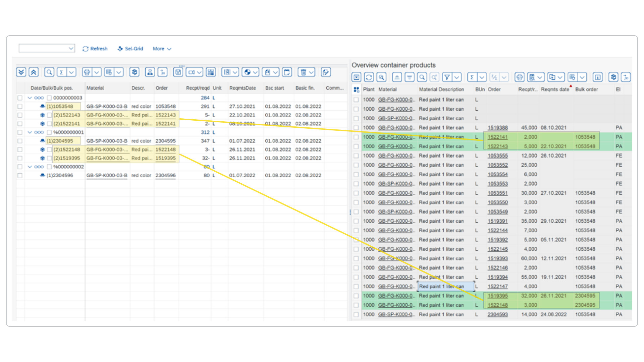Image resolution: width=644 pixels, height=362 pixels.
Task: Click the Sort ascending icon in Overview container products
Action: click(x=397, y=77)
